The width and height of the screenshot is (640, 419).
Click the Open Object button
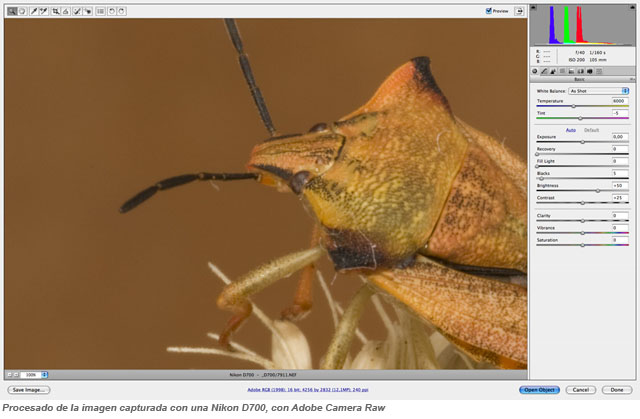539,390
